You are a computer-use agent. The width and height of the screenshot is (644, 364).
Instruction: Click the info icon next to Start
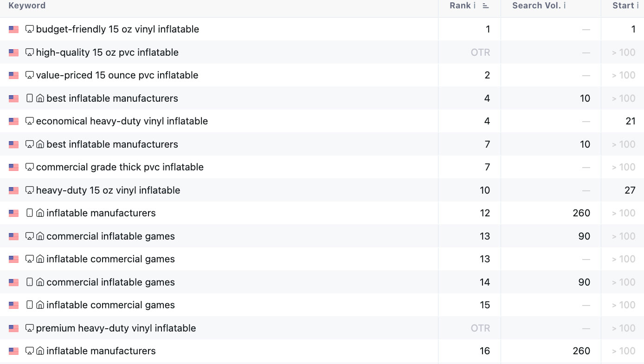[638, 6]
